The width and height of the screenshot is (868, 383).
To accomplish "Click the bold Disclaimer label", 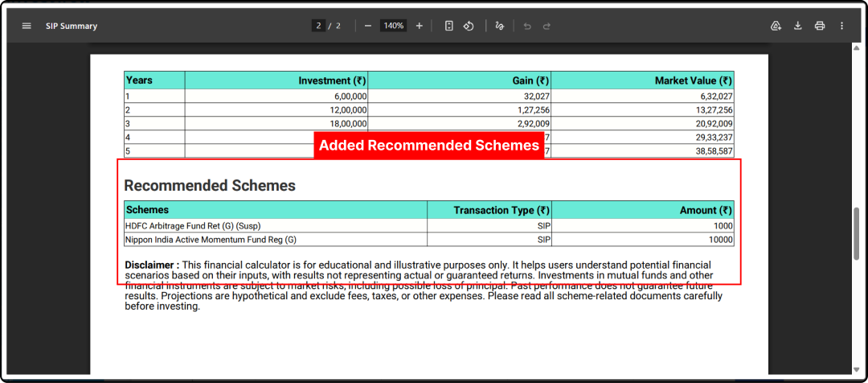I will (x=152, y=265).
